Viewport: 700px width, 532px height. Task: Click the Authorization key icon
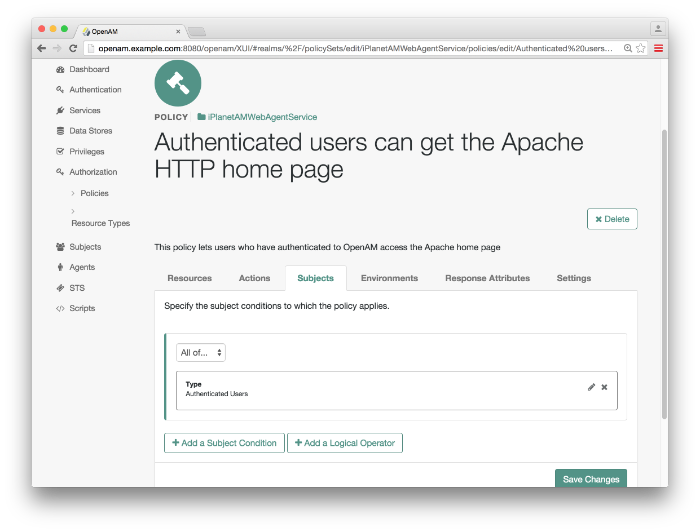point(60,172)
